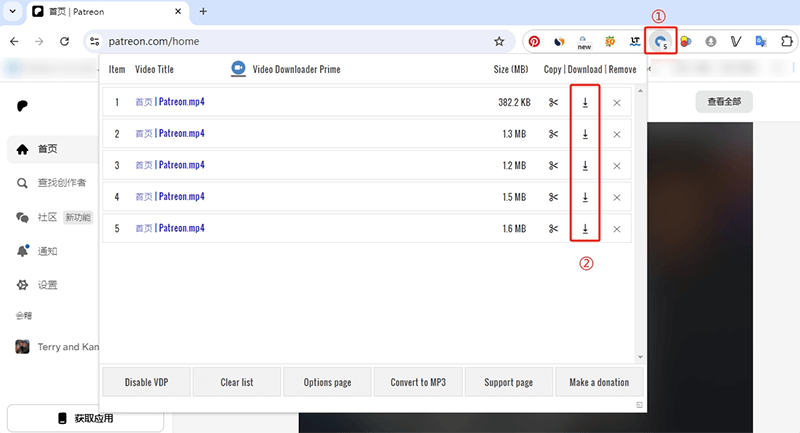Open the tab search dropdown arrow
Screen dimensions: 800x433
[x=13, y=11]
